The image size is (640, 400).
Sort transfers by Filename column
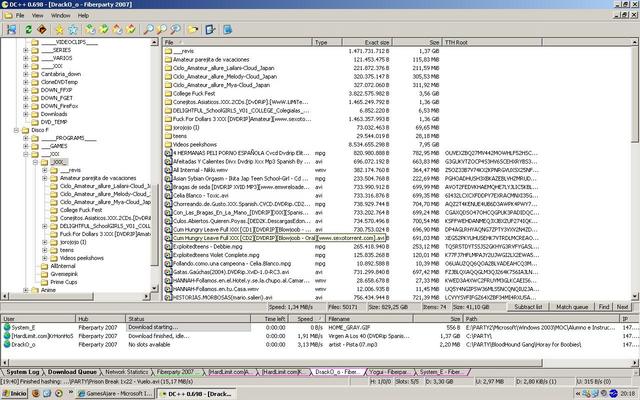tap(369, 319)
